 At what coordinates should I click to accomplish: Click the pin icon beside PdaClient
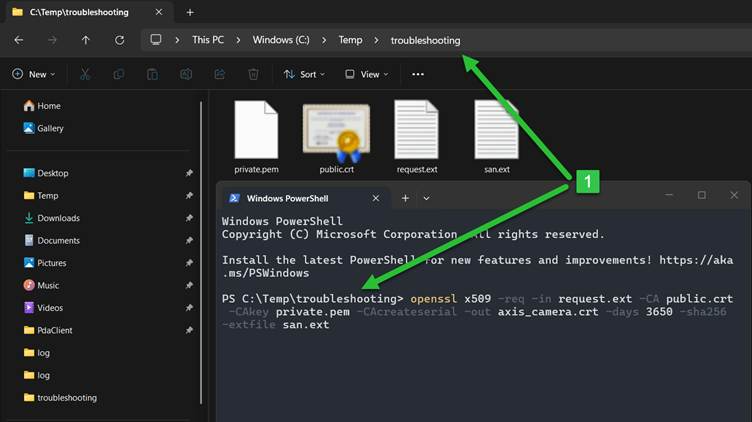pos(189,330)
